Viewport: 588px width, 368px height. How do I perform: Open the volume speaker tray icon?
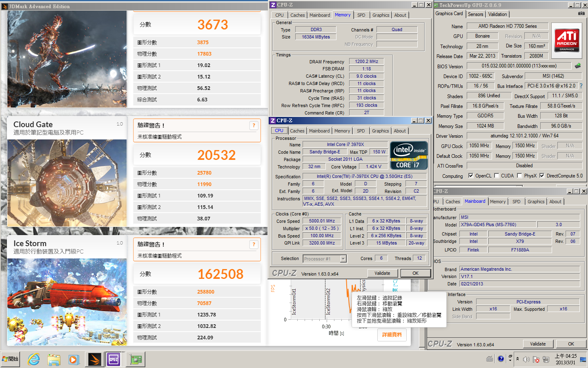(526, 359)
